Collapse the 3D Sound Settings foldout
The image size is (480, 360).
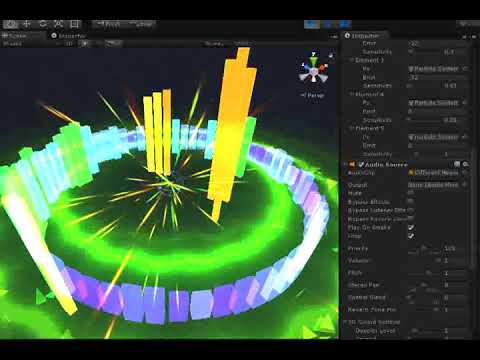pyautogui.click(x=346, y=322)
